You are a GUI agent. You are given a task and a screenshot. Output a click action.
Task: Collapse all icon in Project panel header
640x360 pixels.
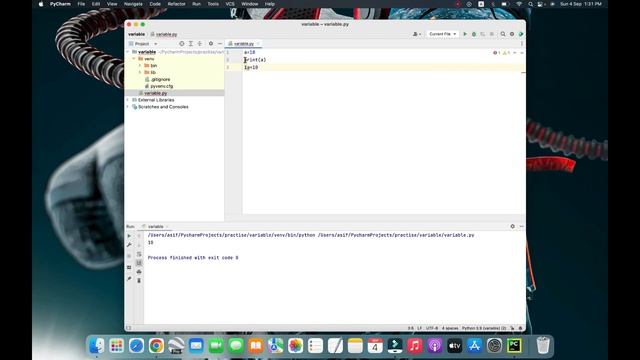[200, 44]
